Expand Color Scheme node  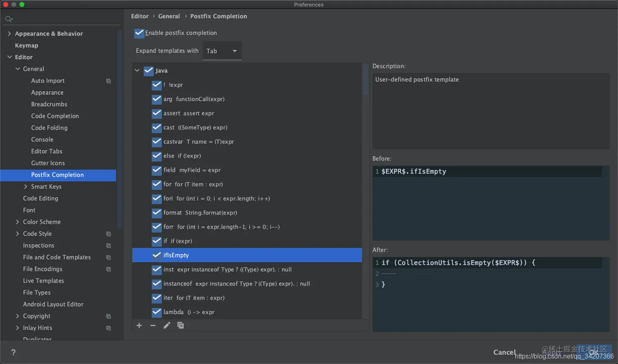18,222
